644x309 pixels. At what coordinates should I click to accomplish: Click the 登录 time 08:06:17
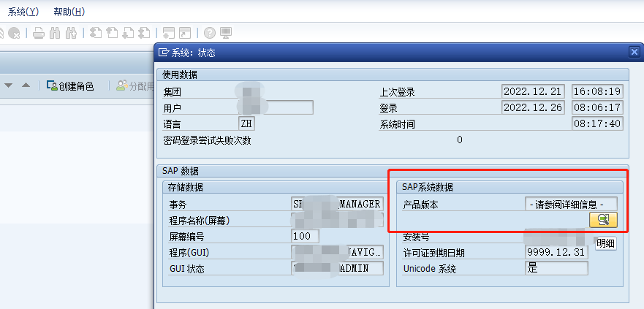coord(597,107)
